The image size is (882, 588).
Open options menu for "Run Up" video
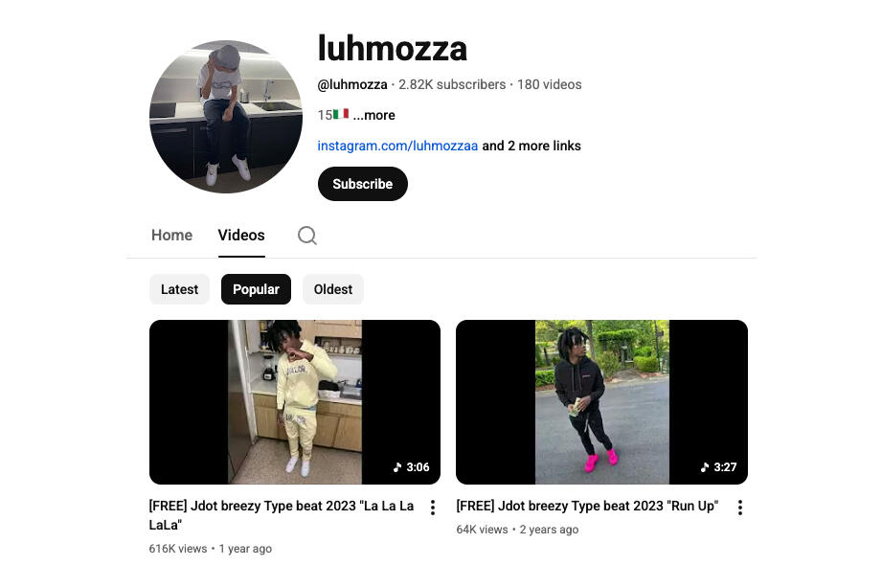[739, 508]
